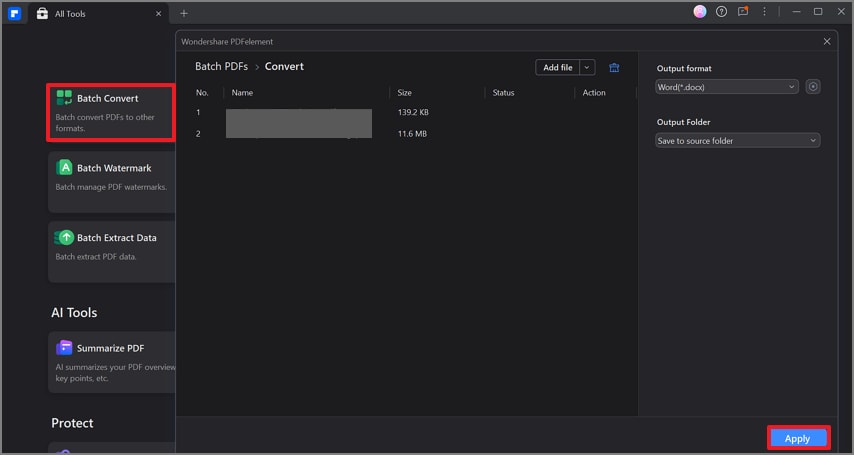Switch to the All Tools tab

point(98,14)
